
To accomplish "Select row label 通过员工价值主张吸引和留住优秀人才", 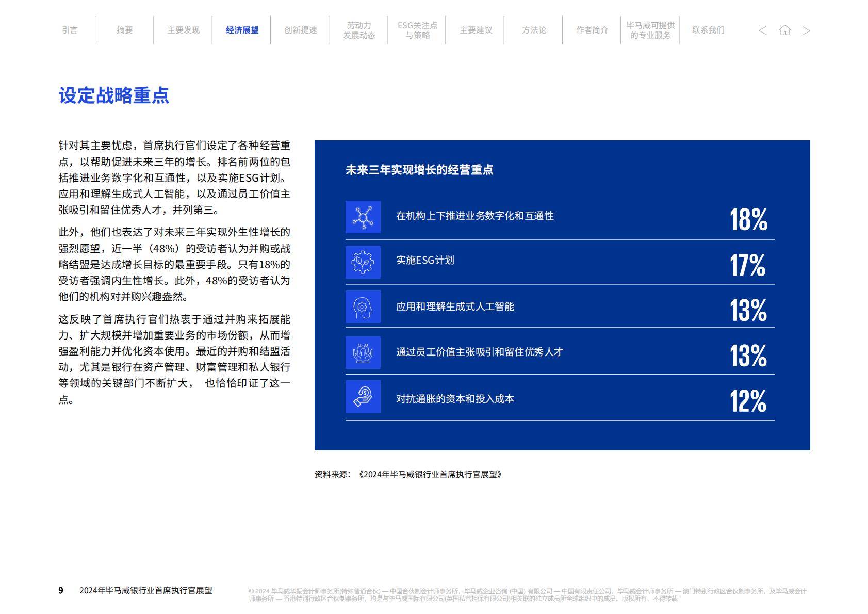I will (479, 352).
